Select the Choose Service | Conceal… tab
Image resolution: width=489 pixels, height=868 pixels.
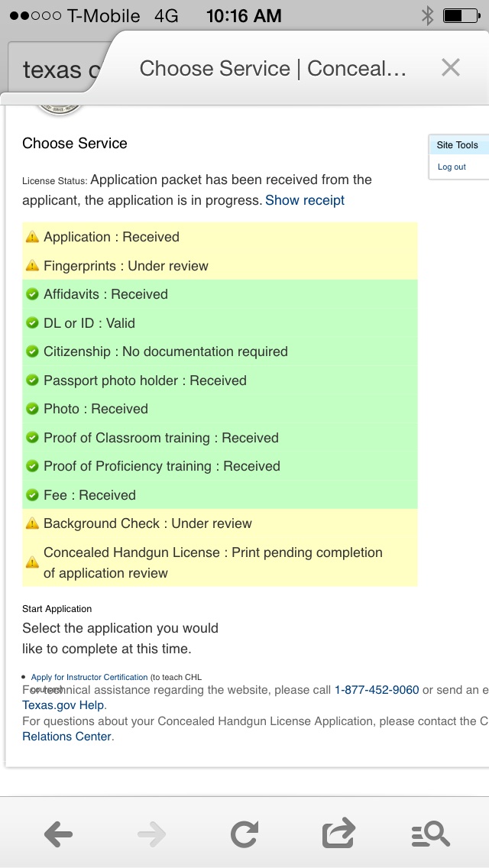coord(272,69)
